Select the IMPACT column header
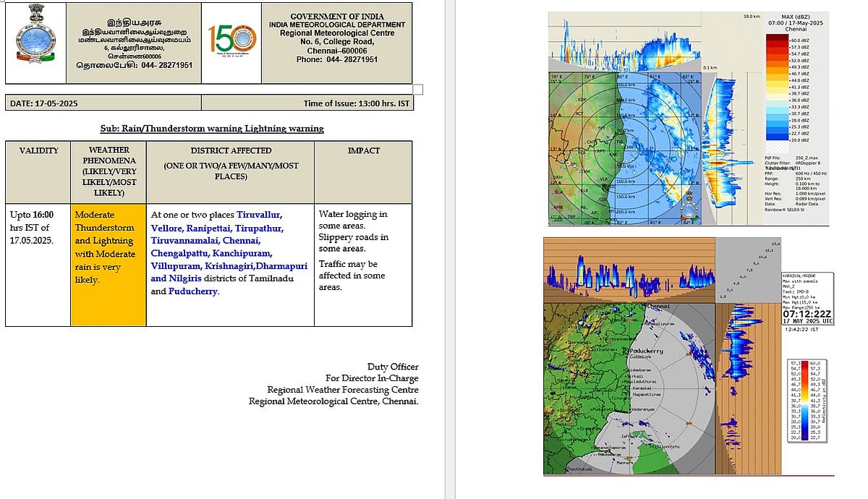This screenshot has height=499, width=868. [363, 150]
